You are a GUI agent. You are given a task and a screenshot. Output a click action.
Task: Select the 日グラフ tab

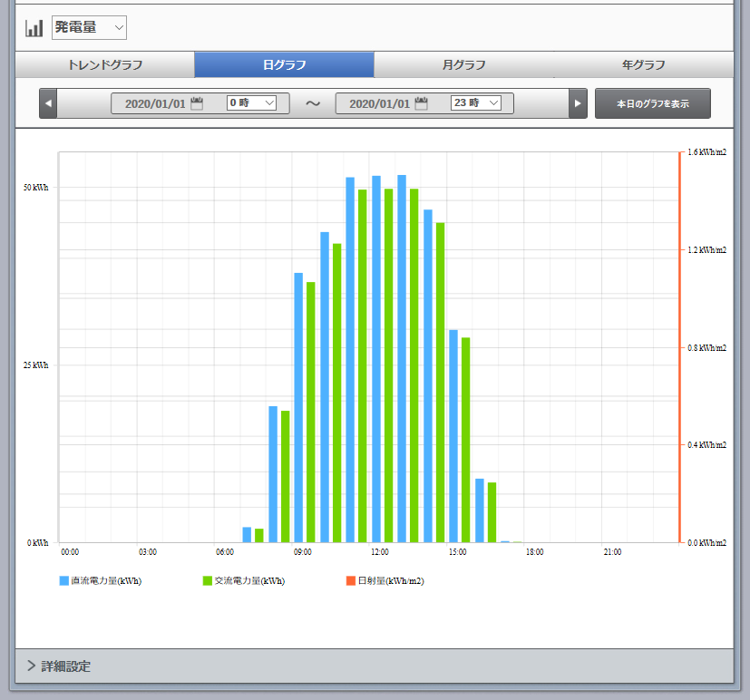coord(284,64)
